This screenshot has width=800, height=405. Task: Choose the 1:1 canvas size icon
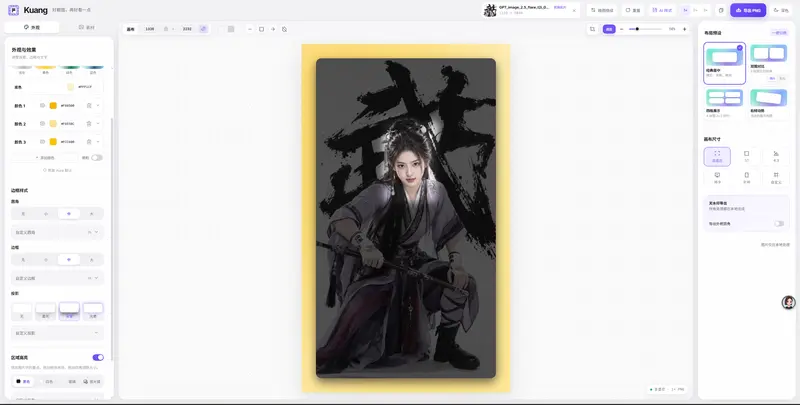click(746, 156)
